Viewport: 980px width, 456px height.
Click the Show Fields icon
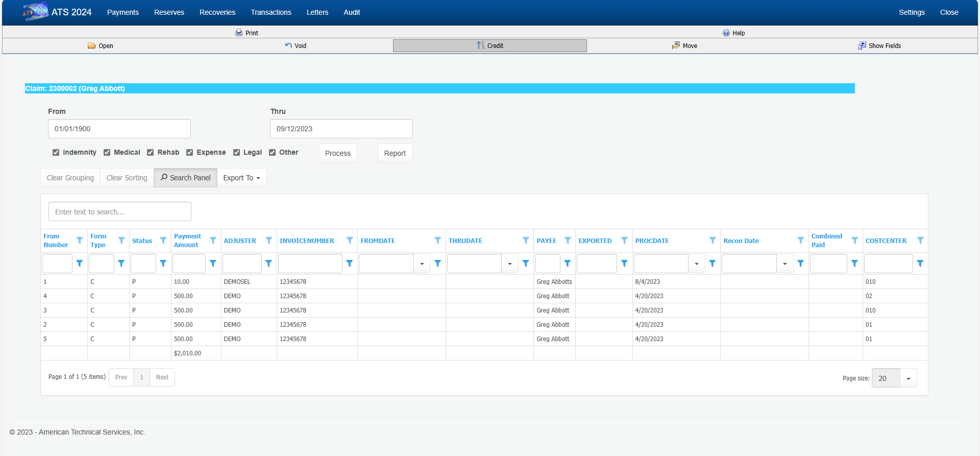pos(862,45)
